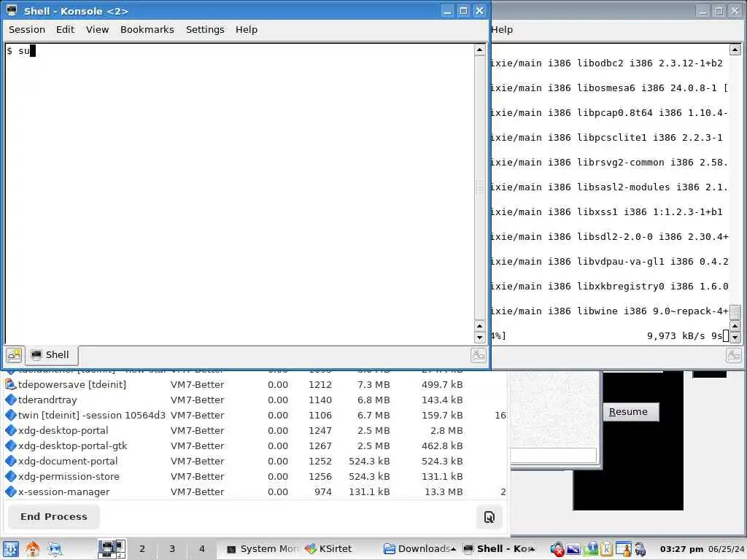
Task: Select tdepowersave [tdeinit] process row
Action: [255, 384]
